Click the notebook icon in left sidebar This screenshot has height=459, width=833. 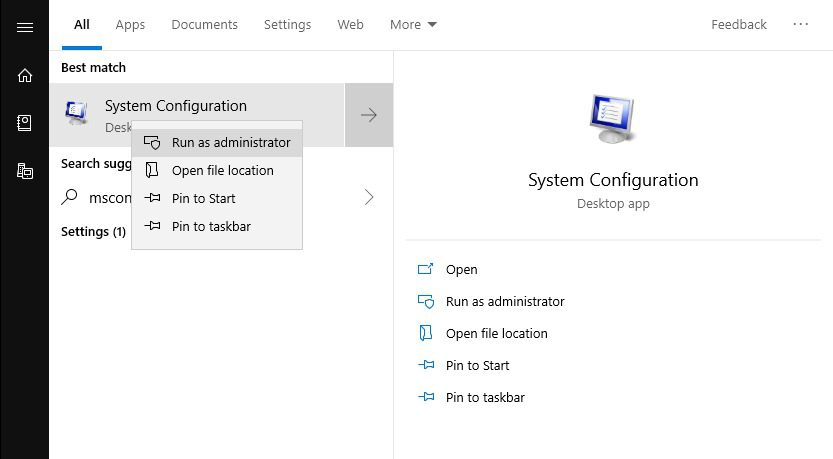pos(25,123)
